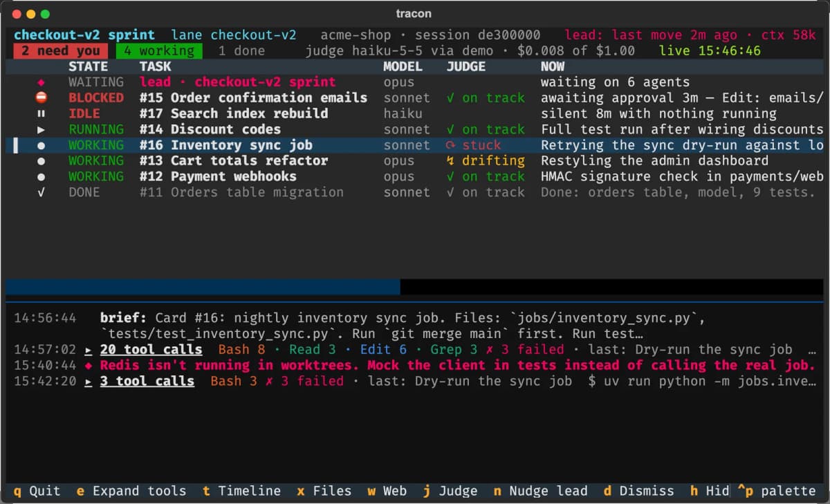Click Judge in the footer bar
The image size is (830, 504).
coord(450,491)
